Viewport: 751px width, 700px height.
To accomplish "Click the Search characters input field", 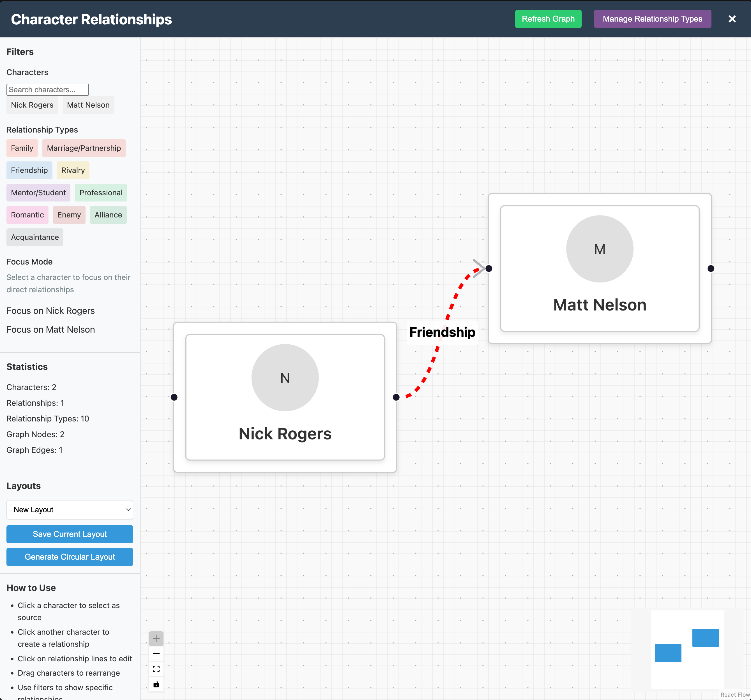I will [x=48, y=89].
